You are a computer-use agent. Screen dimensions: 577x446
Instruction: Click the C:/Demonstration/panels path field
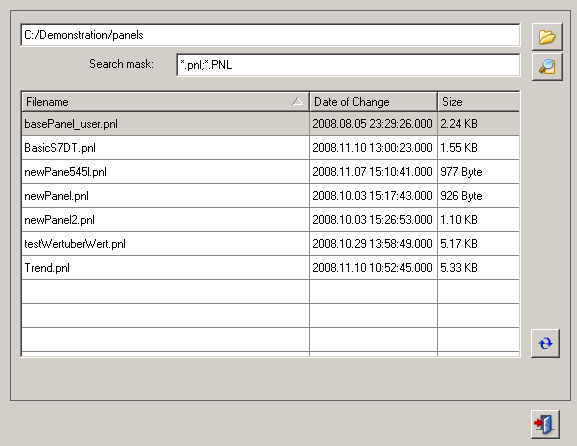(x=270, y=35)
